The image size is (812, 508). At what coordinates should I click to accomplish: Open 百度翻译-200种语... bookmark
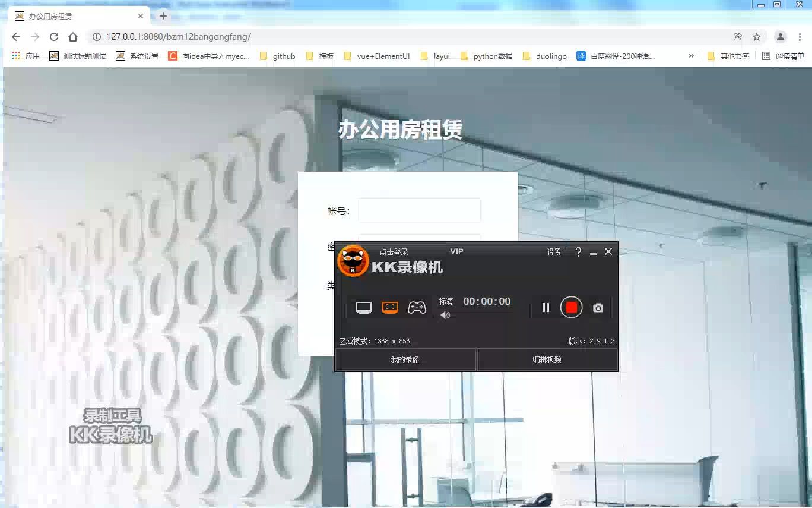pyautogui.click(x=616, y=56)
